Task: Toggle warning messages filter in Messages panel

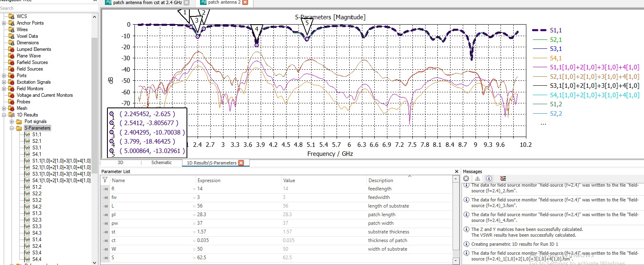Action: point(478,178)
